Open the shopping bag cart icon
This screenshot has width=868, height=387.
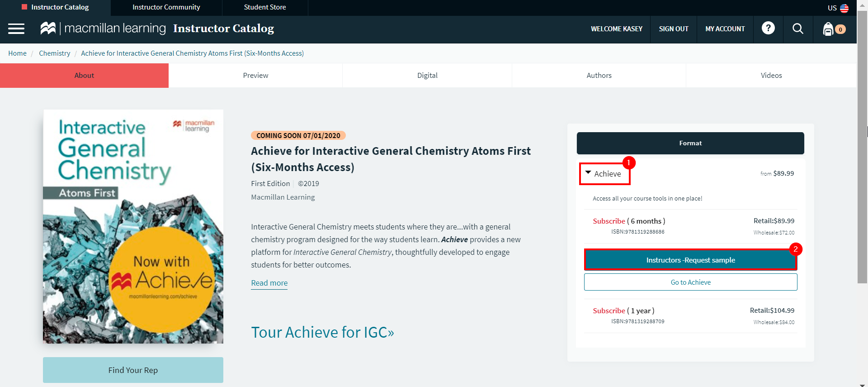828,29
